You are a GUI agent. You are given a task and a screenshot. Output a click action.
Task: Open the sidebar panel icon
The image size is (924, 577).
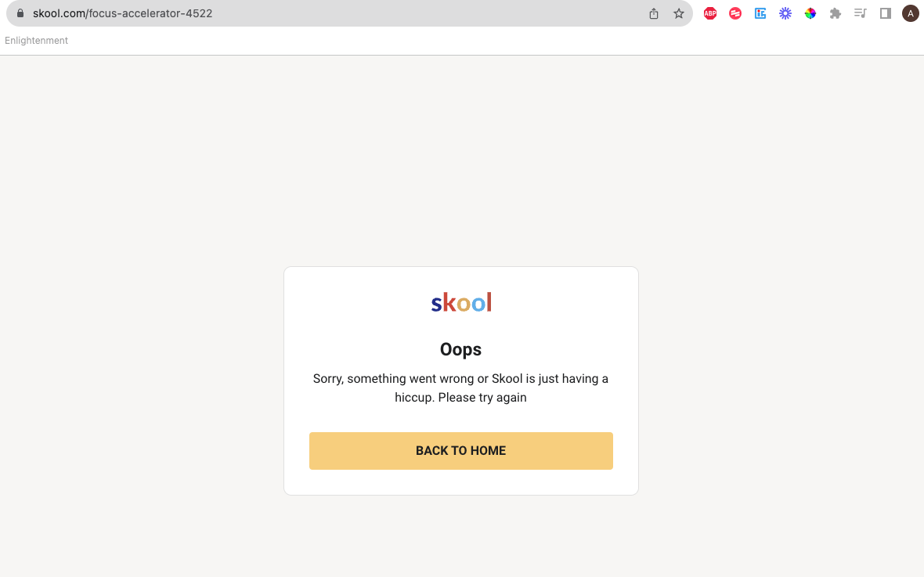[886, 13]
